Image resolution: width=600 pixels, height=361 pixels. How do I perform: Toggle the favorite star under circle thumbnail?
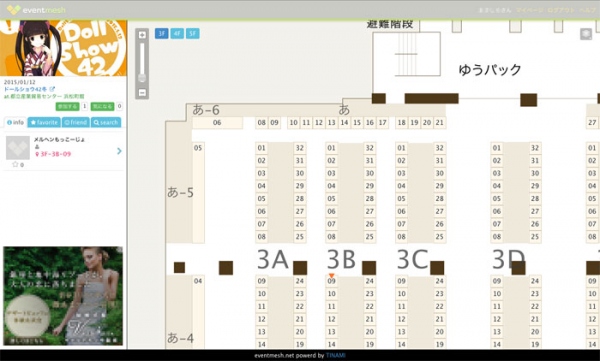coord(15,164)
